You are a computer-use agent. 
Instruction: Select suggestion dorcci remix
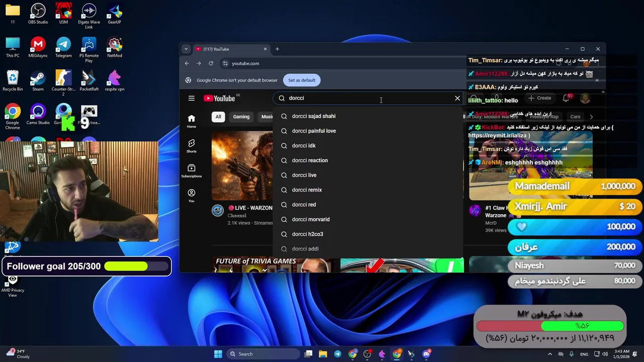368,190
